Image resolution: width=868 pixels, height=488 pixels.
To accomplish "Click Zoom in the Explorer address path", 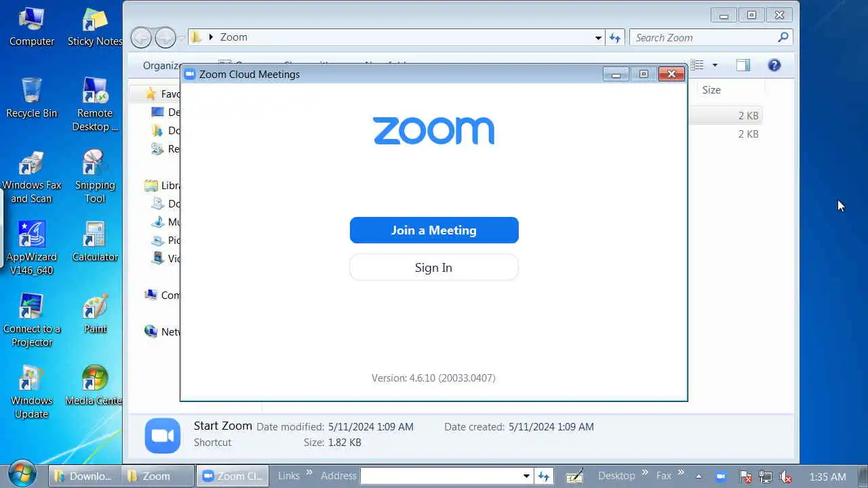I will (234, 37).
